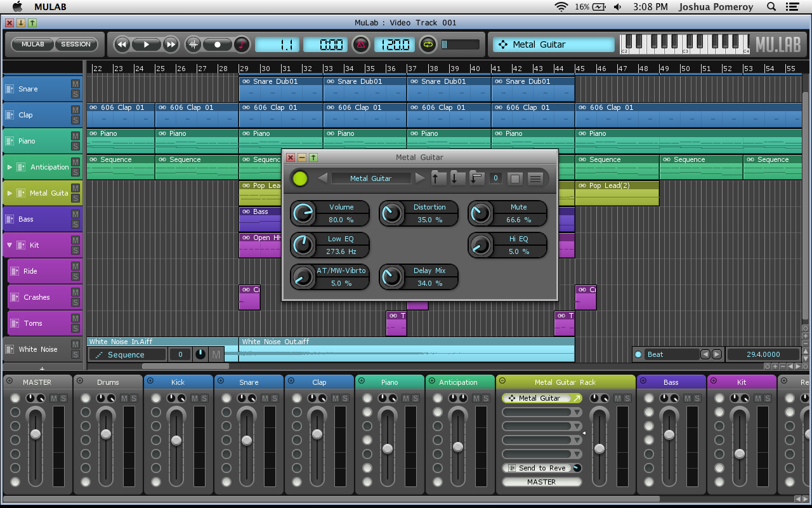The width and height of the screenshot is (812, 508).
Task: Solo the Clap track
Action: tap(75, 120)
